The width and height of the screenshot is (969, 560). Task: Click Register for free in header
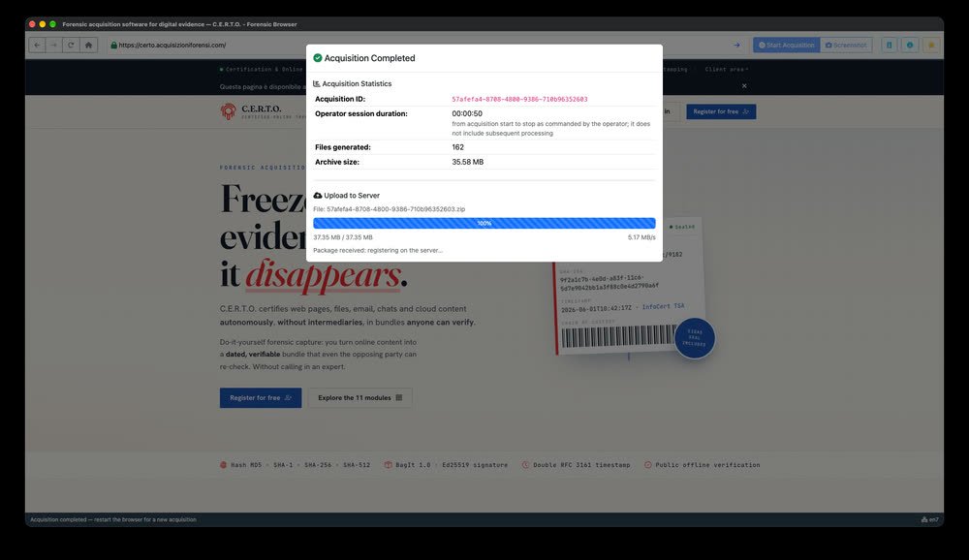tap(721, 111)
